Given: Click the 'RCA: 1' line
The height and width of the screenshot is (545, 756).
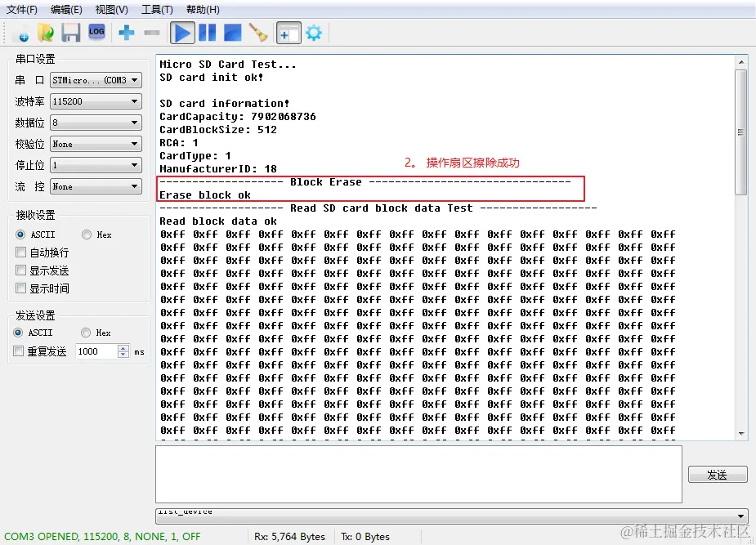Looking at the screenshot, I should pos(179,143).
